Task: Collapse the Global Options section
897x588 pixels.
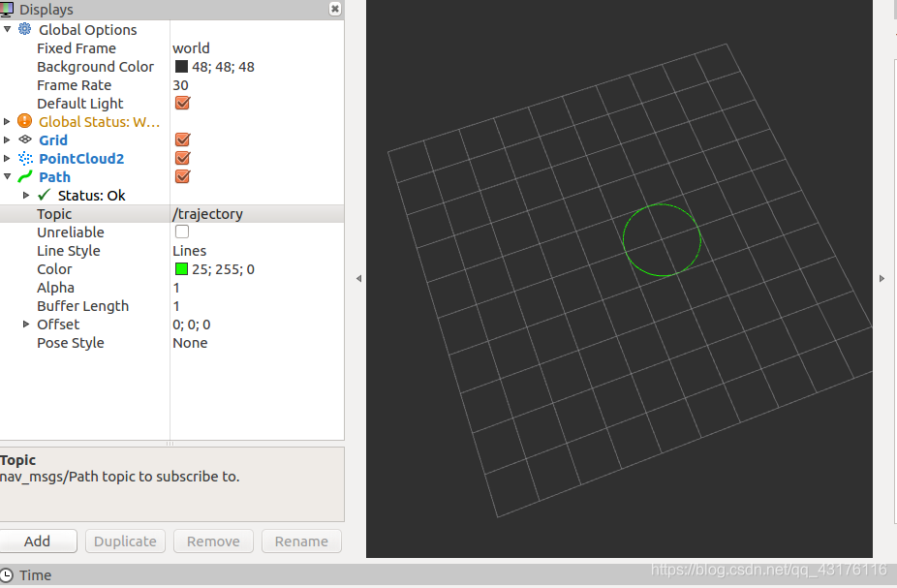Action: (7, 29)
